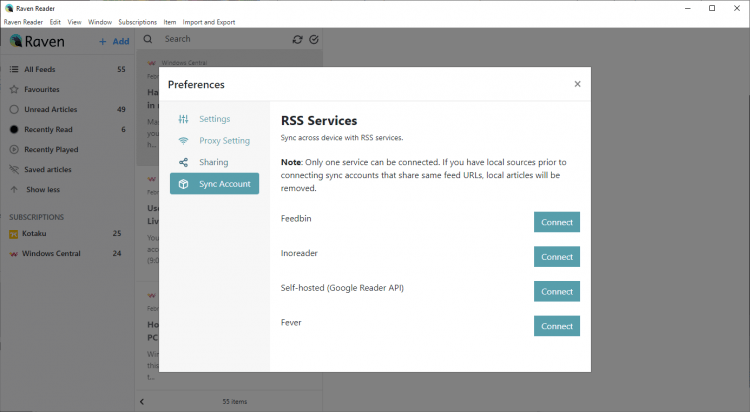Click the 'Inoreader' service label
This screenshot has height=412, width=750.
point(299,253)
